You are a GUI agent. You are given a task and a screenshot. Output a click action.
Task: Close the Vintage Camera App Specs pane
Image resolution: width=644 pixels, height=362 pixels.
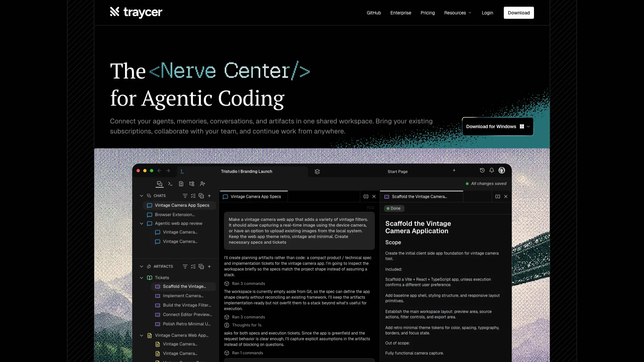click(374, 196)
